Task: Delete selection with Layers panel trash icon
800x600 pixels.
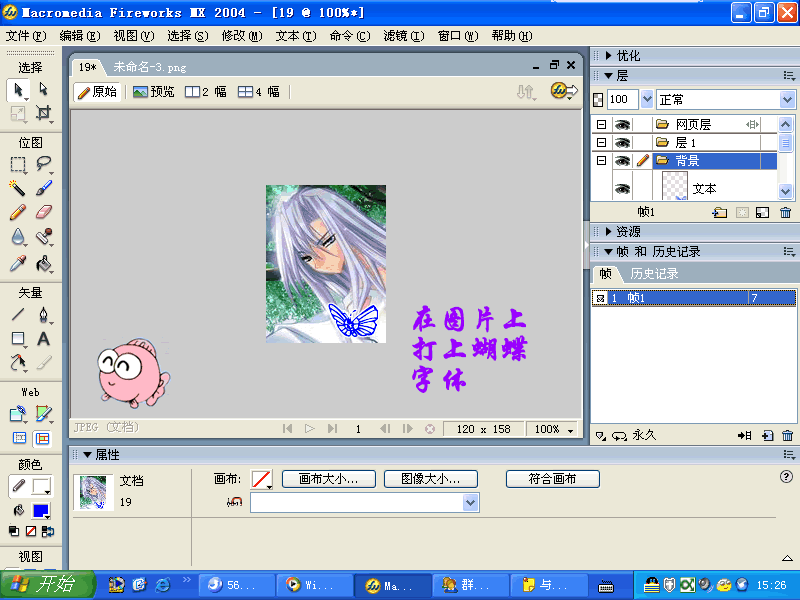Action: (786, 212)
